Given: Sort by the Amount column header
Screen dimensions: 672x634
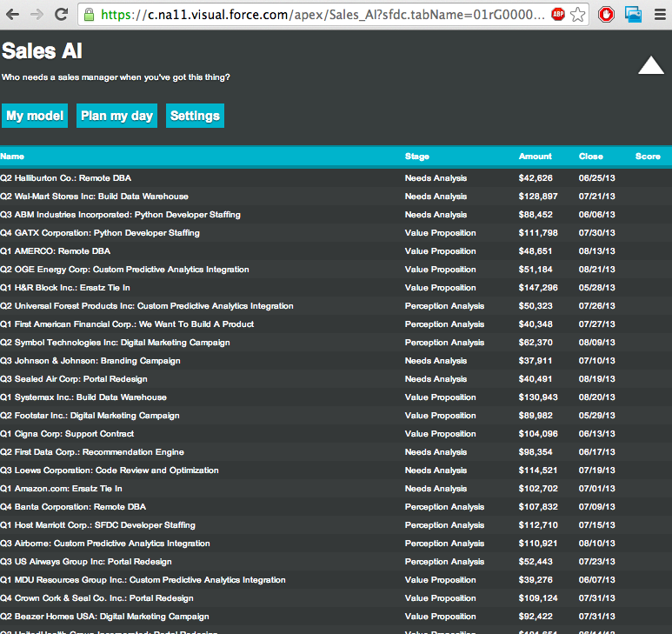Looking at the screenshot, I should click(536, 157).
